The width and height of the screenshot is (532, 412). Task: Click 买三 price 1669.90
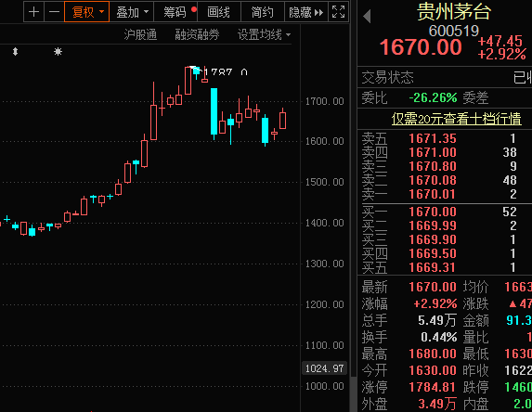433,239
